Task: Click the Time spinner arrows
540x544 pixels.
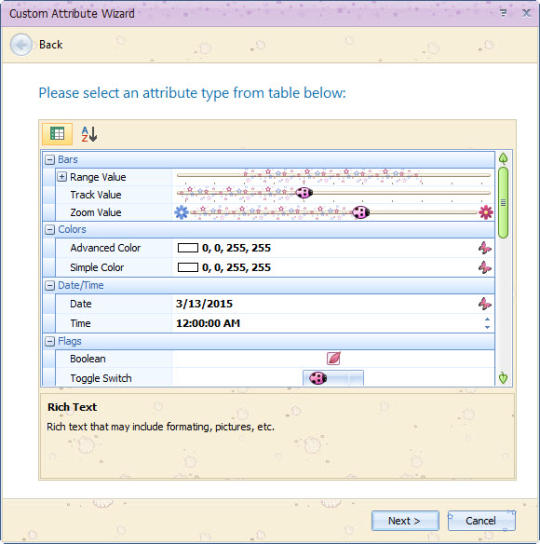Action: (487, 323)
